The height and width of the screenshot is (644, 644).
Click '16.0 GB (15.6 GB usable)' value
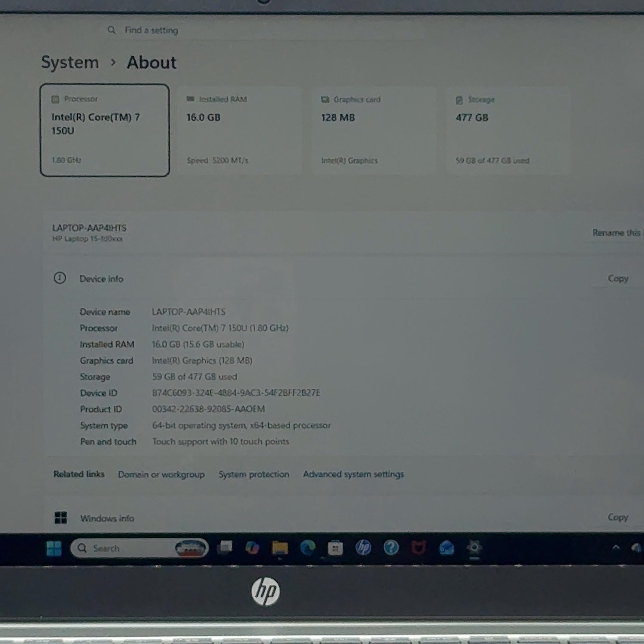pos(198,344)
